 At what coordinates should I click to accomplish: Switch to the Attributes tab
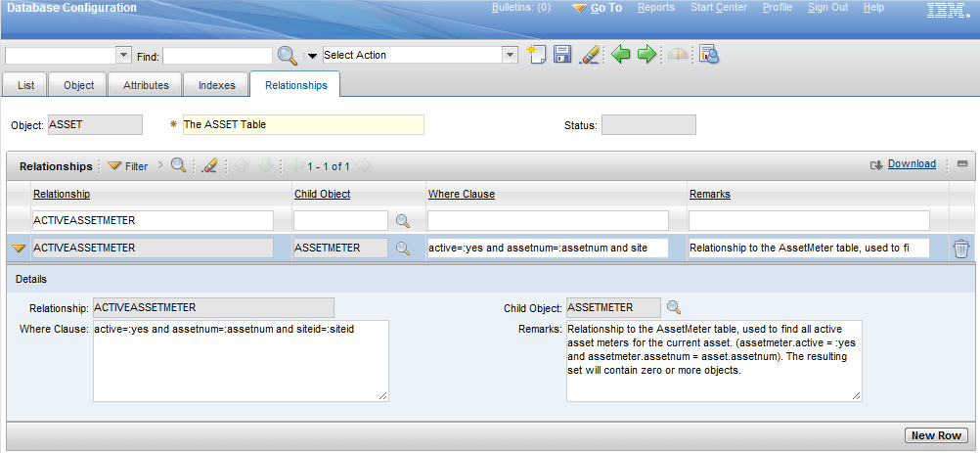tap(146, 85)
